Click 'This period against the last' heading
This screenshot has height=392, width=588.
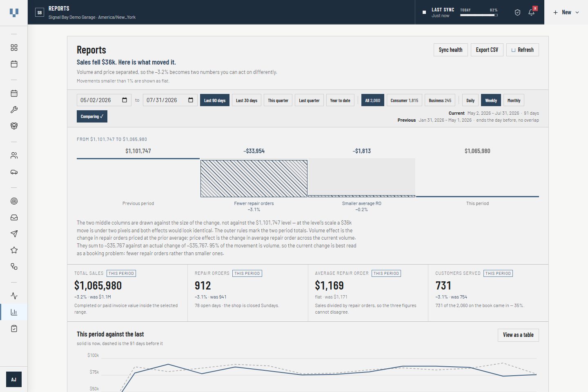(x=110, y=334)
